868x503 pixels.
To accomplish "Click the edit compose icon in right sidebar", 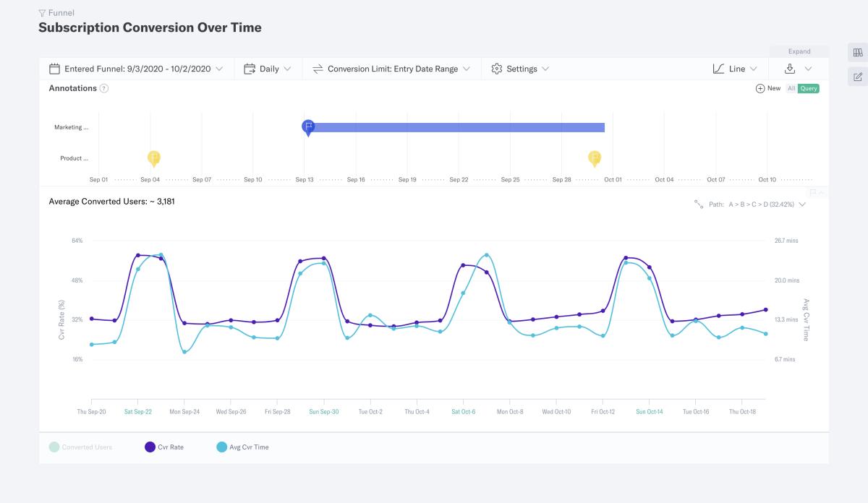I will pos(856,75).
